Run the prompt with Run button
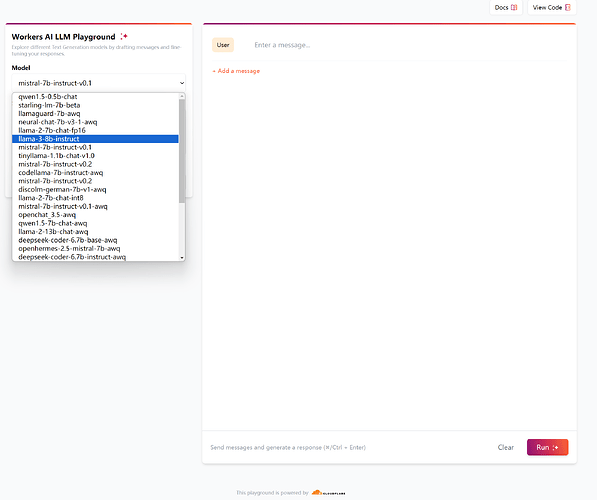The width and height of the screenshot is (597, 500). coord(548,447)
